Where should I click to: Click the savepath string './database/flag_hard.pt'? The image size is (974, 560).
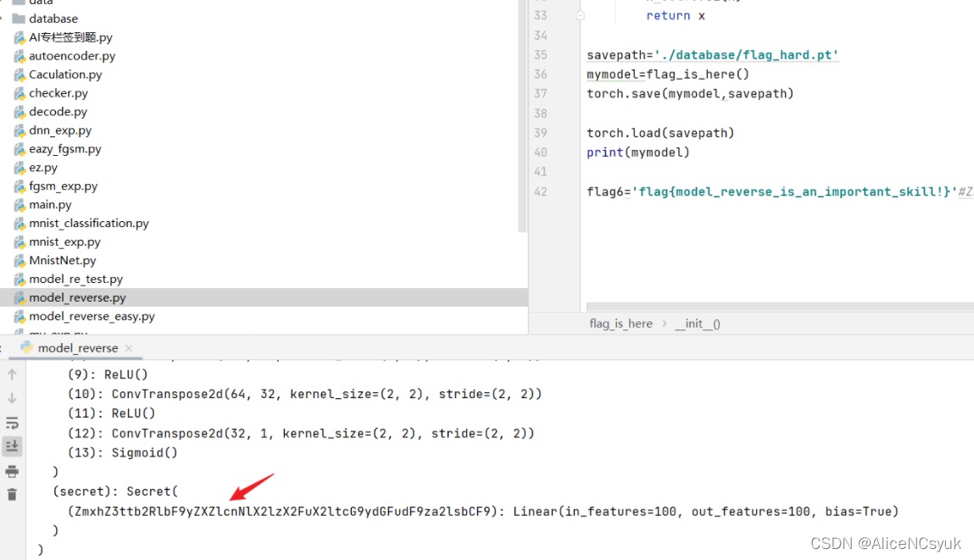coord(746,54)
